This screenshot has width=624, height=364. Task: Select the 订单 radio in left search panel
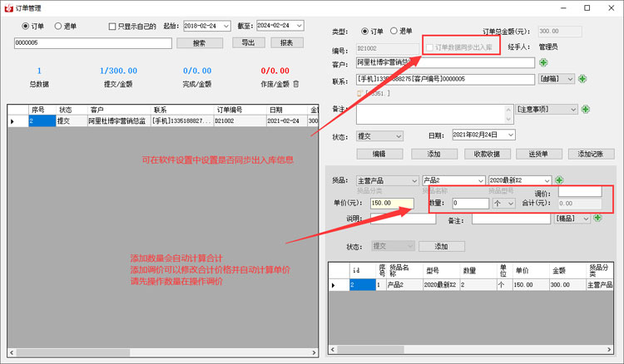[x=26, y=27]
